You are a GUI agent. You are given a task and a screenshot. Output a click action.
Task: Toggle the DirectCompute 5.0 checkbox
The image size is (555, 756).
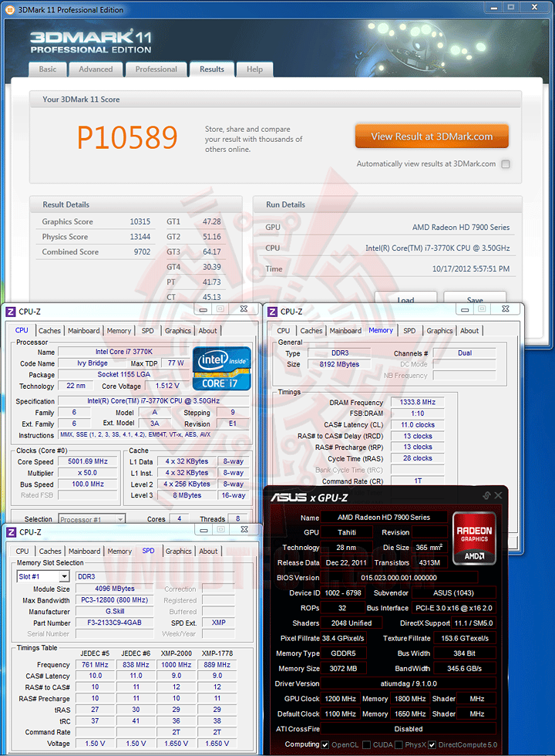click(x=432, y=745)
